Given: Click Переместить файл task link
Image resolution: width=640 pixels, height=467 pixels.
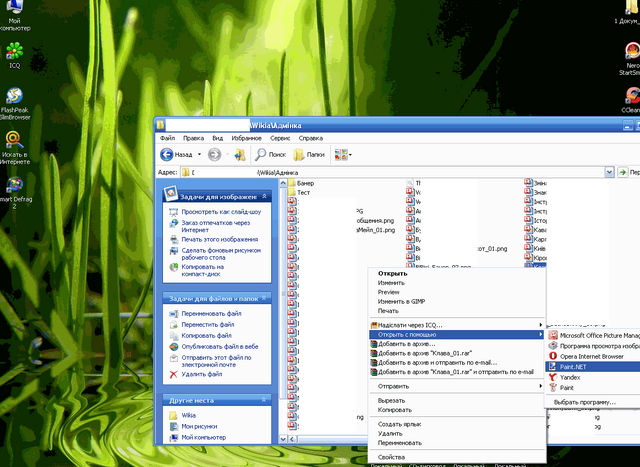Looking at the screenshot, I should click(207, 325).
